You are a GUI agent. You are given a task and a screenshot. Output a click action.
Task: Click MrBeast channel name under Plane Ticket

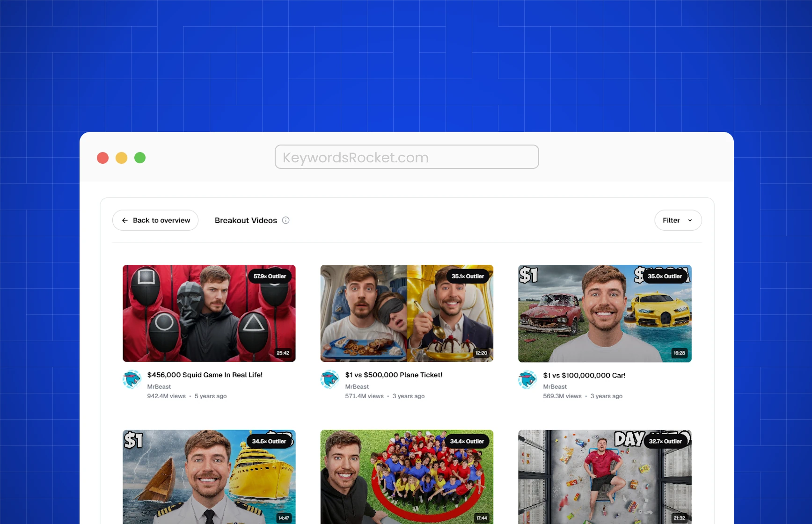(357, 386)
